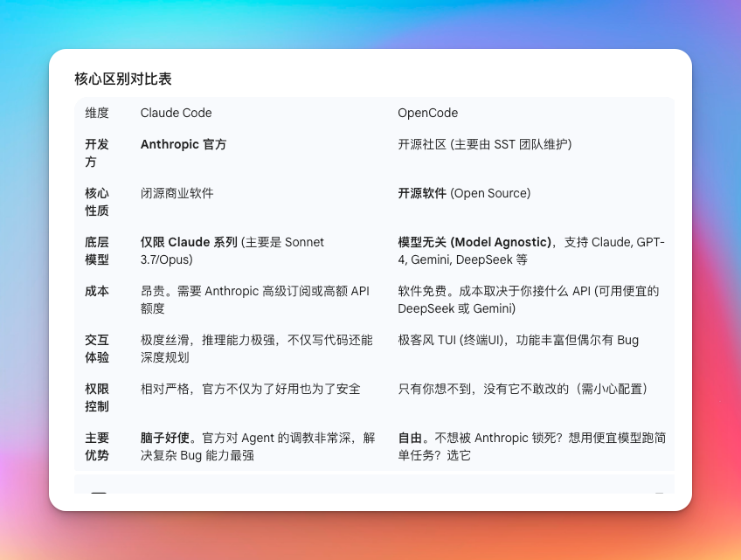Click the 开源软件 (Open Source) text
This screenshot has width=741, height=560.
point(464,194)
